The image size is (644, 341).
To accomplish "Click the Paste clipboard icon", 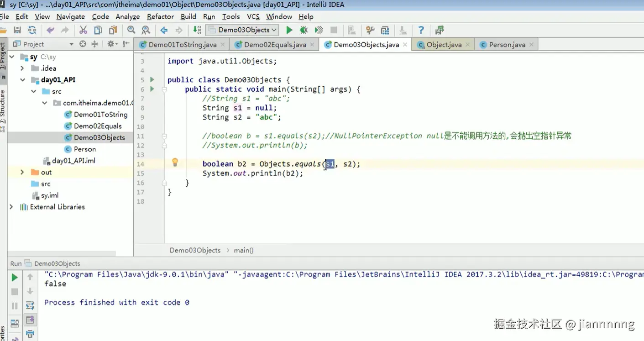I will point(113,30).
